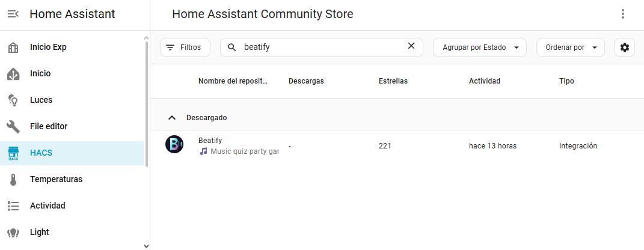
Task: Click the 221 stars value
Action: 385,145
